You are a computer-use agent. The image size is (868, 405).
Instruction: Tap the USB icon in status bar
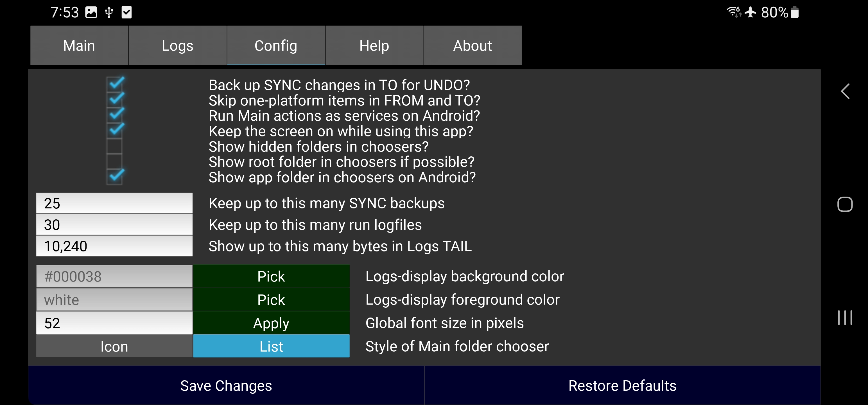tap(109, 12)
